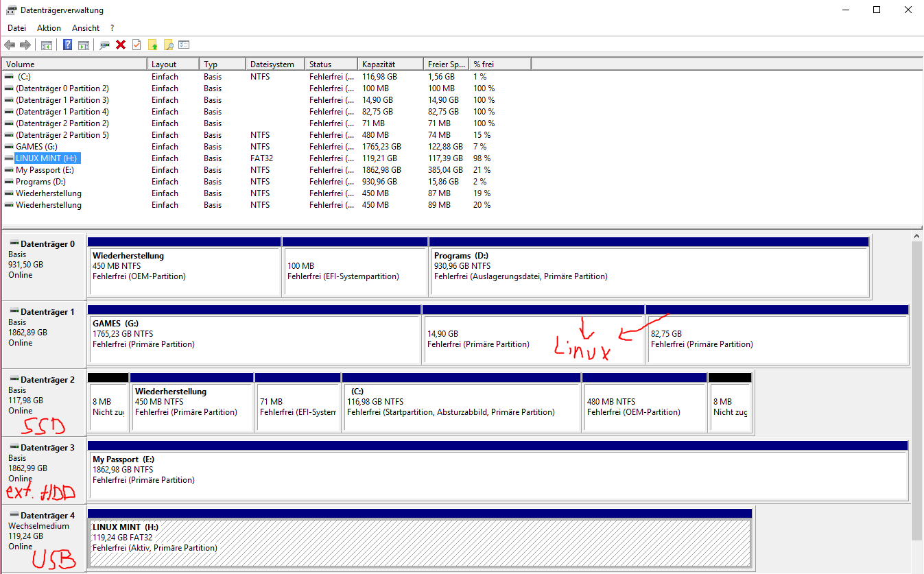
Task: Click the Forward arrow toolbar icon
Action: pyautogui.click(x=25, y=45)
